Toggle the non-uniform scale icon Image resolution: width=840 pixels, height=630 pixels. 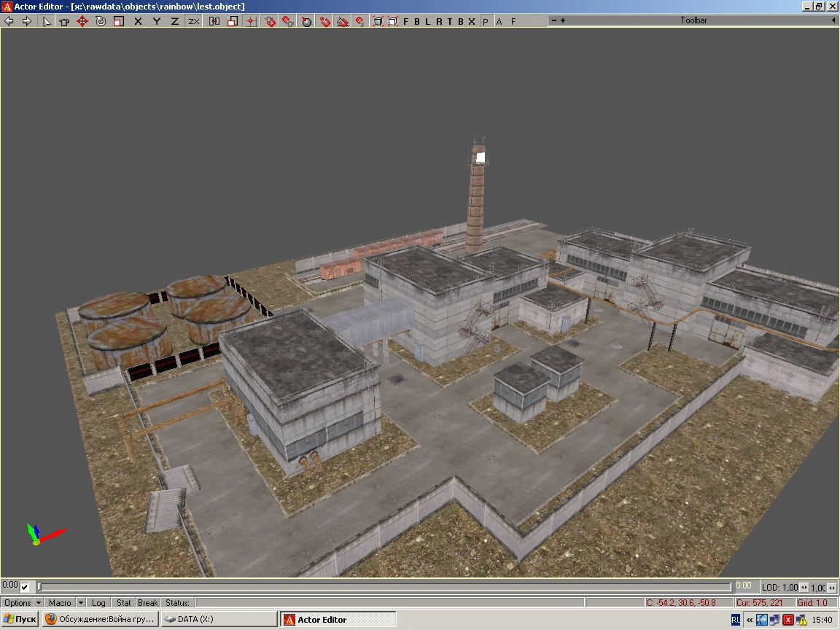(x=233, y=21)
